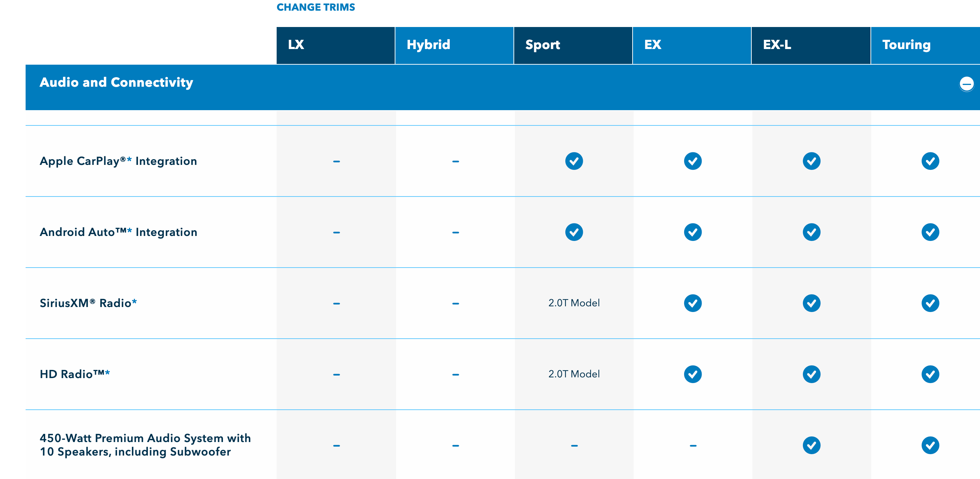
Task: Click 450-Watt Premium Audio dash for Hybrid
Action: coord(456,446)
